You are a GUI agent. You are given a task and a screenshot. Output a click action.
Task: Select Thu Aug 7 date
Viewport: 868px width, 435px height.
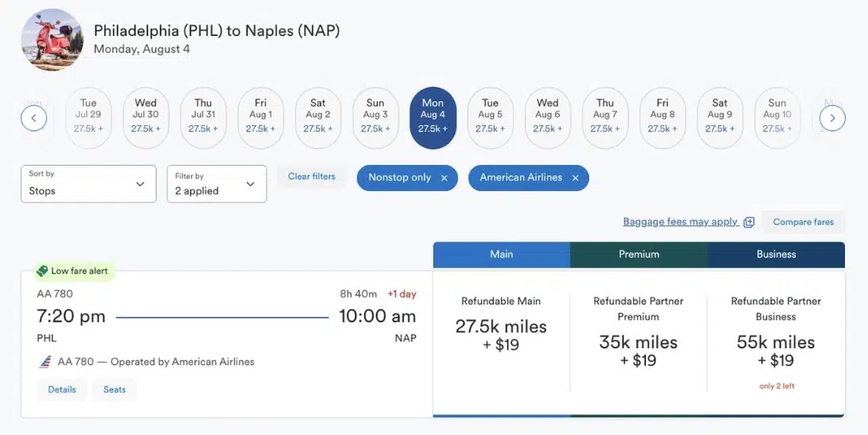605,118
